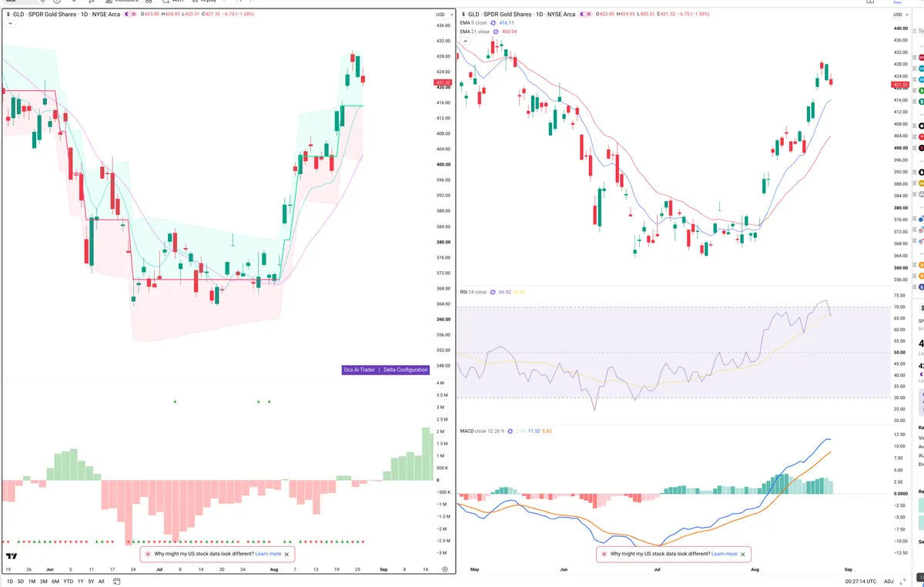Select the 1D date range
The width and height of the screenshot is (924, 587).
pyautogui.click(x=10, y=582)
